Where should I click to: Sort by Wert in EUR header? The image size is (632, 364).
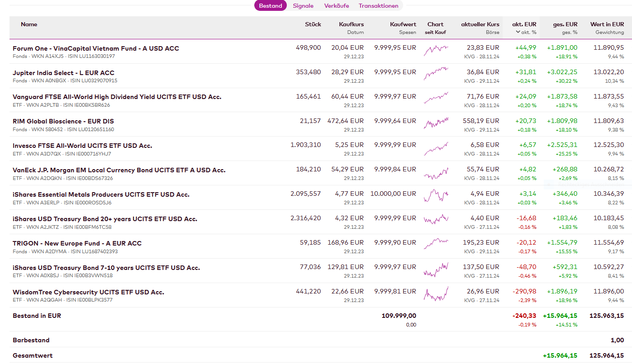pyautogui.click(x=607, y=24)
